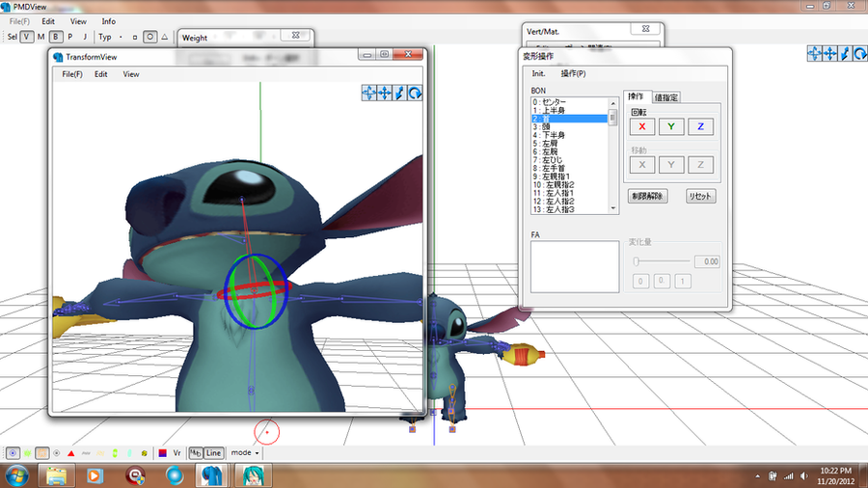The height and width of the screenshot is (488, 868).
Task: Toggle the Line display button
Action: pos(214,453)
